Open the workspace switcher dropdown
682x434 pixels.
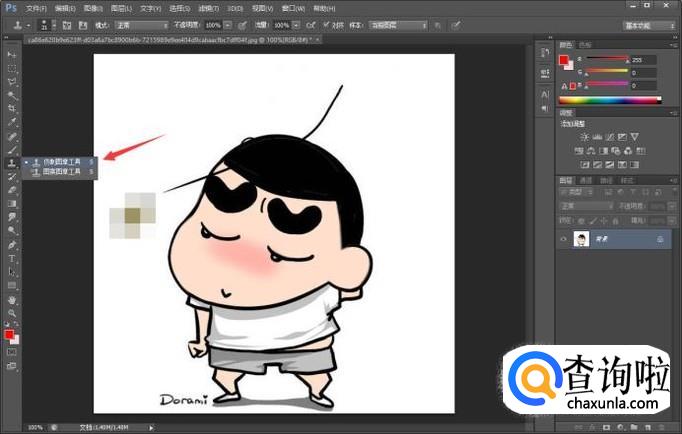coord(649,26)
